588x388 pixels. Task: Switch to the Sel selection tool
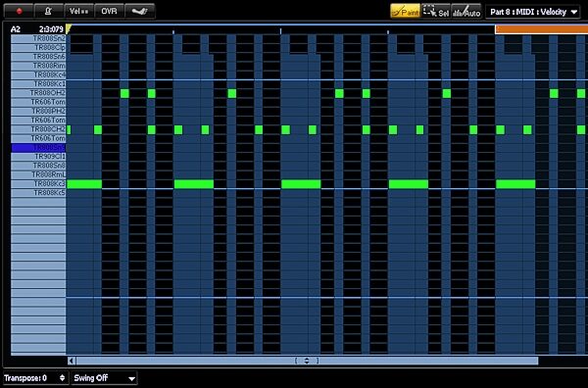tap(436, 11)
